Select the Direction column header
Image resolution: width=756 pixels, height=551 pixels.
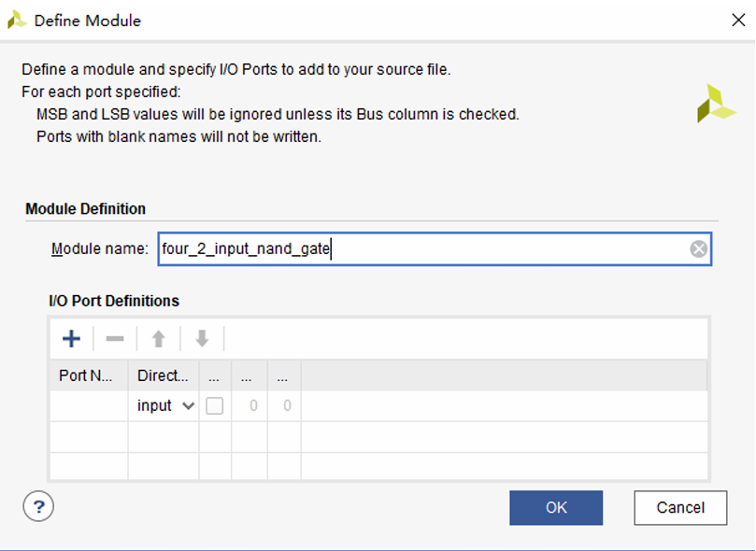point(164,375)
